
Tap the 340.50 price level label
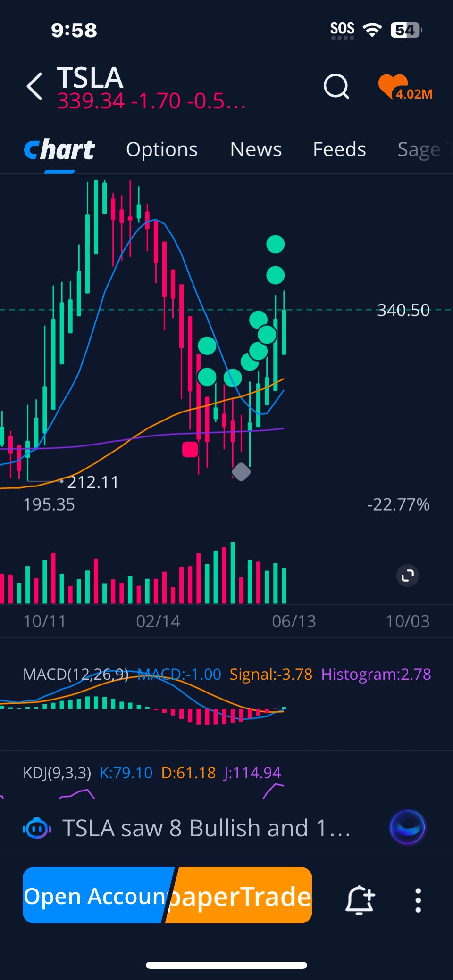click(403, 310)
